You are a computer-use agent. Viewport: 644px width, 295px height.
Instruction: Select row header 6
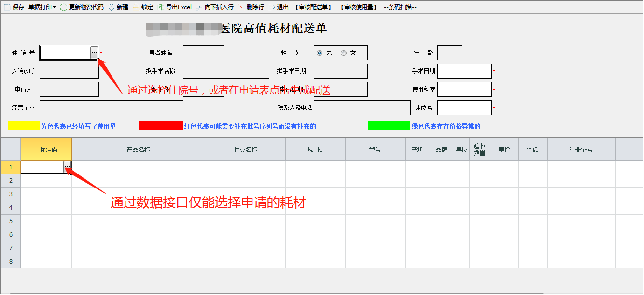pos(11,234)
